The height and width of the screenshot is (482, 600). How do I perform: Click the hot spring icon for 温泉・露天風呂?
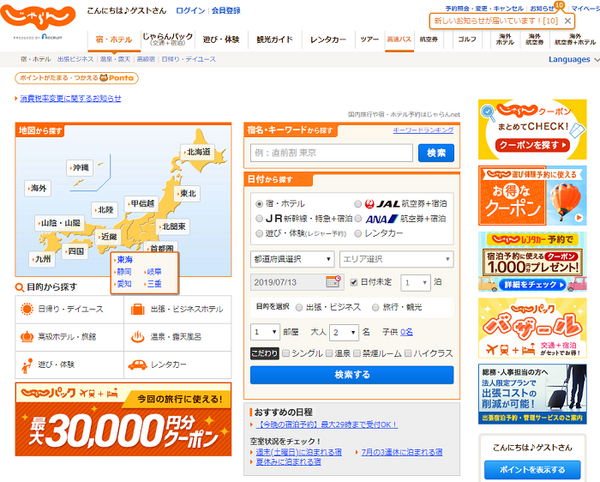pos(138,337)
